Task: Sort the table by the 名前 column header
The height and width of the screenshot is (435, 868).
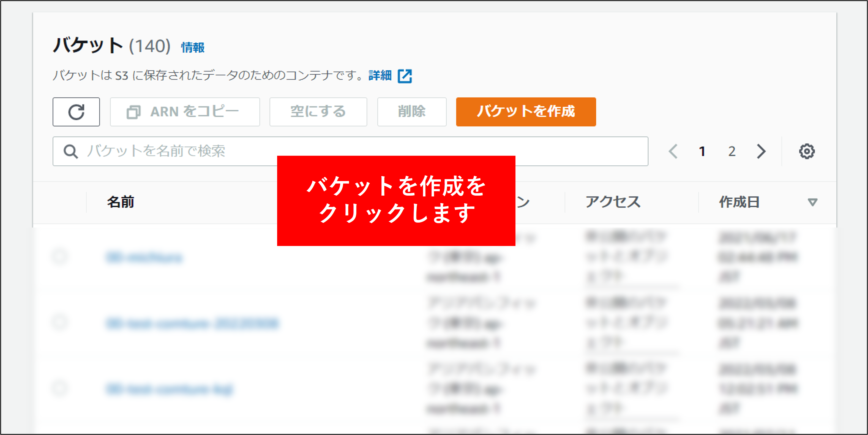Action: point(121,202)
